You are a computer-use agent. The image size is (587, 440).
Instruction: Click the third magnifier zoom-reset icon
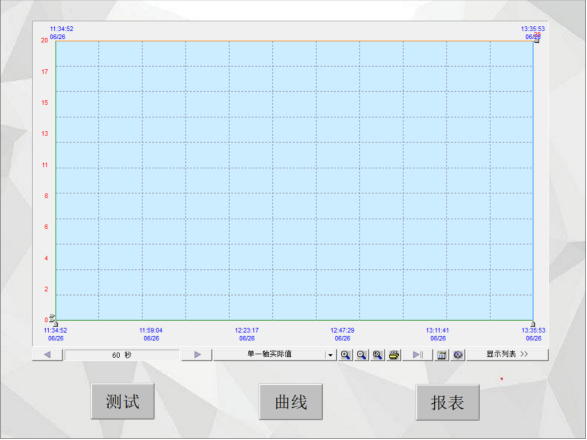[377, 355]
